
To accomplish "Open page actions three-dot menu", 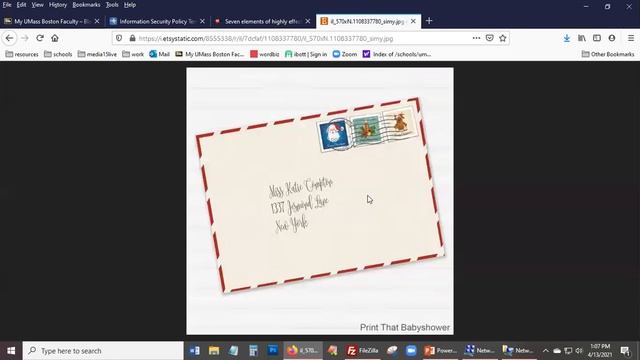I will click(x=476, y=38).
